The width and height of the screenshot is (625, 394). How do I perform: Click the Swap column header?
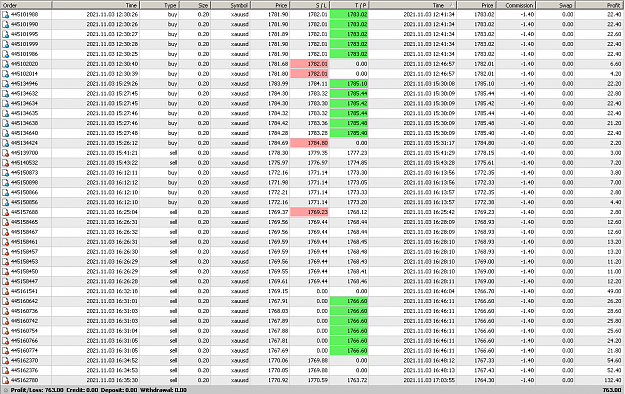pyautogui.click(x=555, y=5)
